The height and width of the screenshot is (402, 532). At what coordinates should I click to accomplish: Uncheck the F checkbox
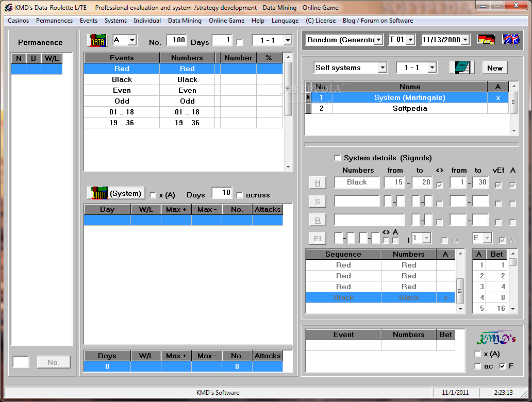(x=503, y=366)
